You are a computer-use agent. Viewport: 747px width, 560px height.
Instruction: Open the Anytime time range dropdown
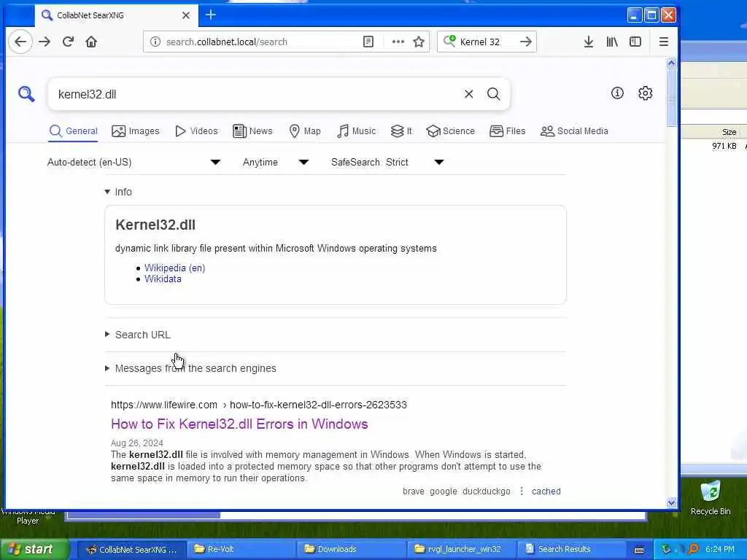click(x=275, y=163)
